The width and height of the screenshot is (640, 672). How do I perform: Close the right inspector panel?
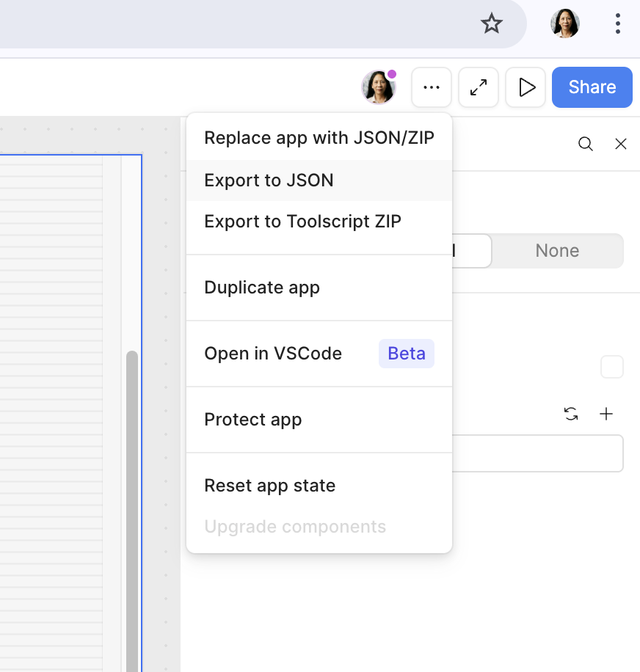click(x=620, y=144)
